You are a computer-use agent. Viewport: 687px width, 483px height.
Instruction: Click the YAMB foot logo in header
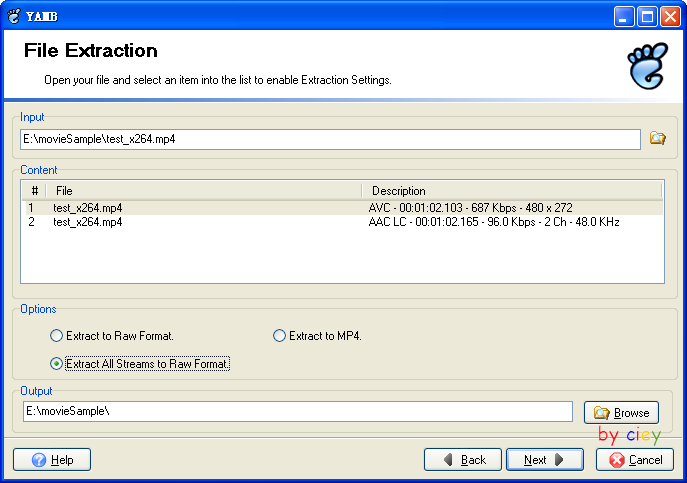645,67
